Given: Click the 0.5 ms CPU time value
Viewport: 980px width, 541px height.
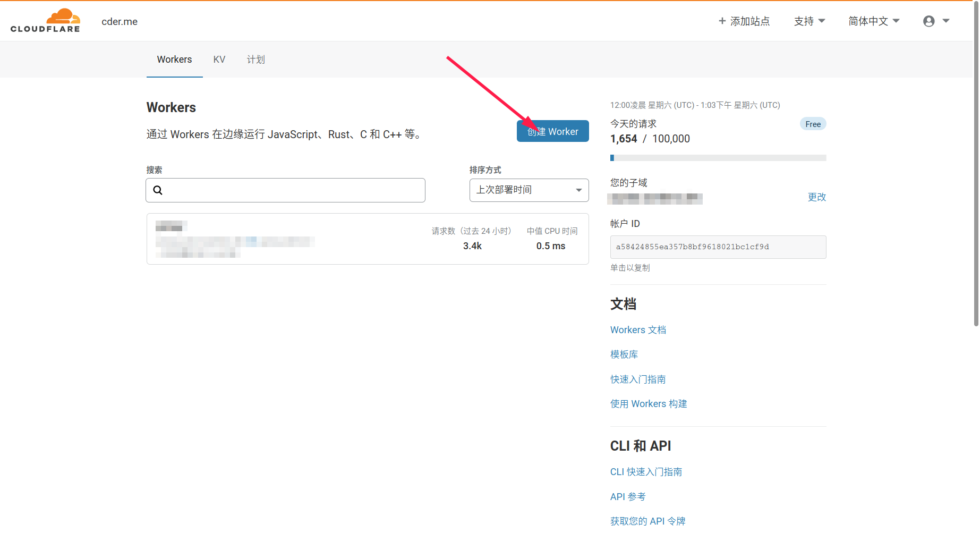Looking at the screenshot, I should (551, 246).
